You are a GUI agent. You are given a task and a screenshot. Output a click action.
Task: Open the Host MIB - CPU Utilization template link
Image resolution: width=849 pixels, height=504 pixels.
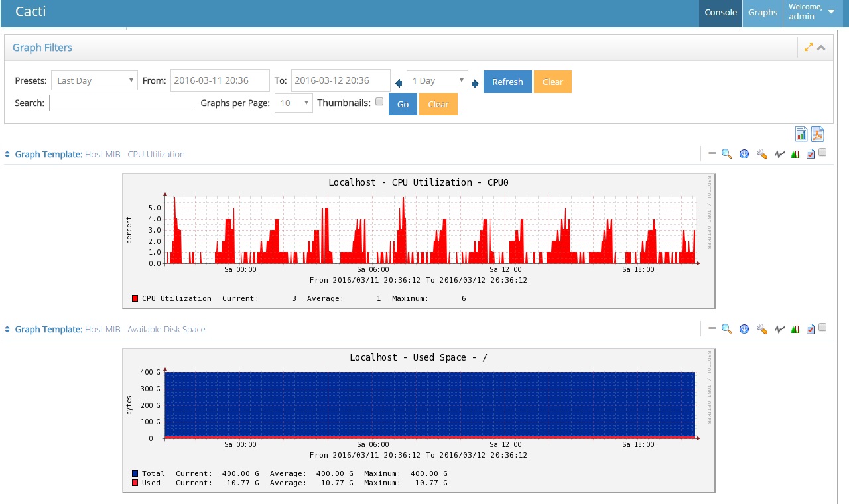(x=135, y=154)
